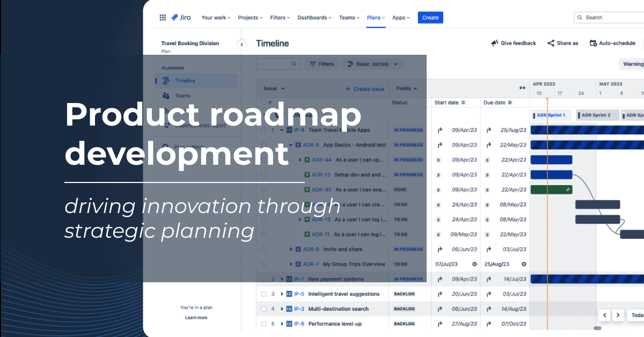
Task: Click the Today button below the timeline
Action: pos(638,315)
